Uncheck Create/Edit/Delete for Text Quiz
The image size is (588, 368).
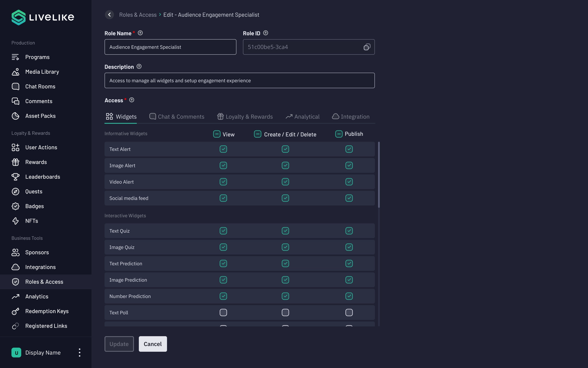point(285,231)
